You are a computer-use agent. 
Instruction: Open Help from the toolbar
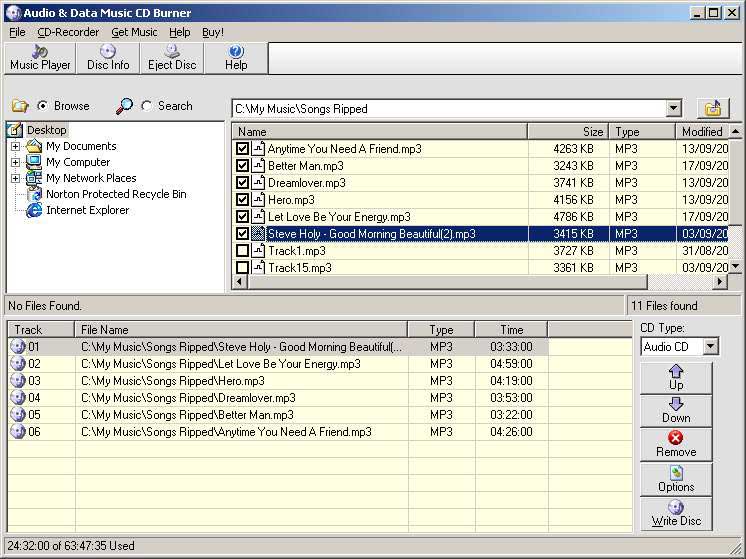[x=236, y=57]
